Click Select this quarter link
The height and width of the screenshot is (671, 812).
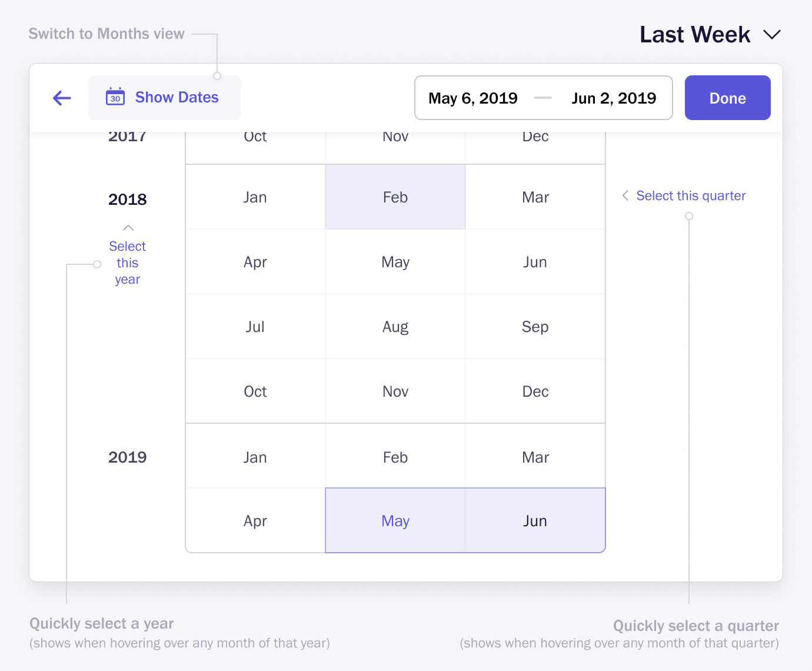pos(691,195)
